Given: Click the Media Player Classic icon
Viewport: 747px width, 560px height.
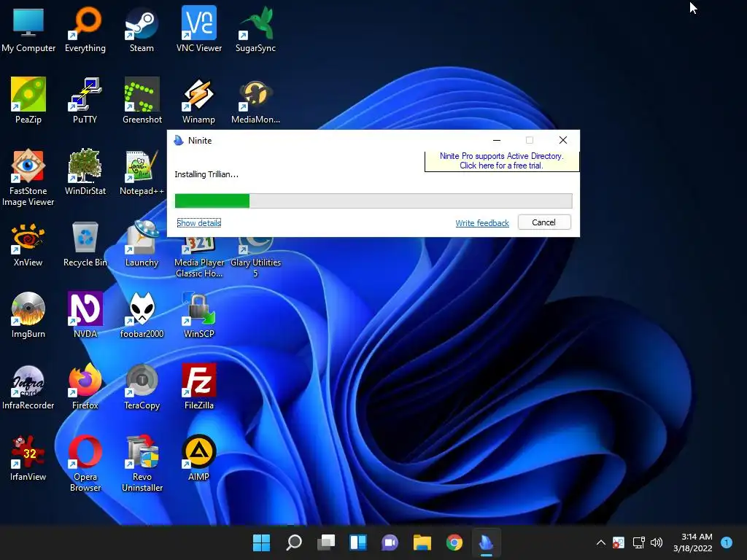Looking at the screenshot, I should 199,257.
